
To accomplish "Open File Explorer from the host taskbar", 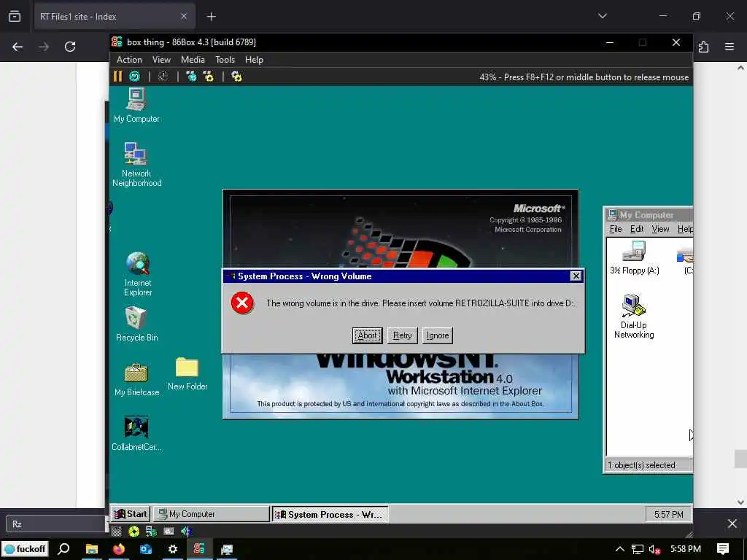I will [x=91, y=549].
